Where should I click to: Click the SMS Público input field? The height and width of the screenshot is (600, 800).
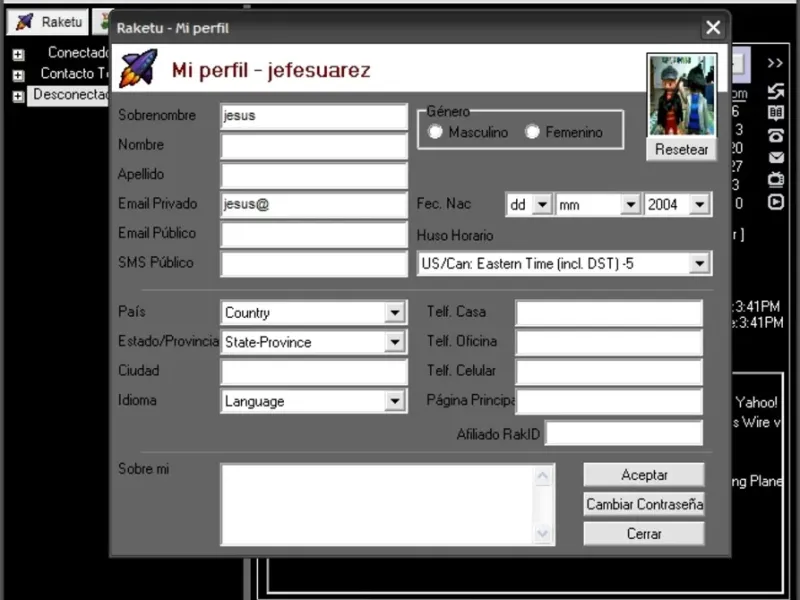[x=314, y=264]
